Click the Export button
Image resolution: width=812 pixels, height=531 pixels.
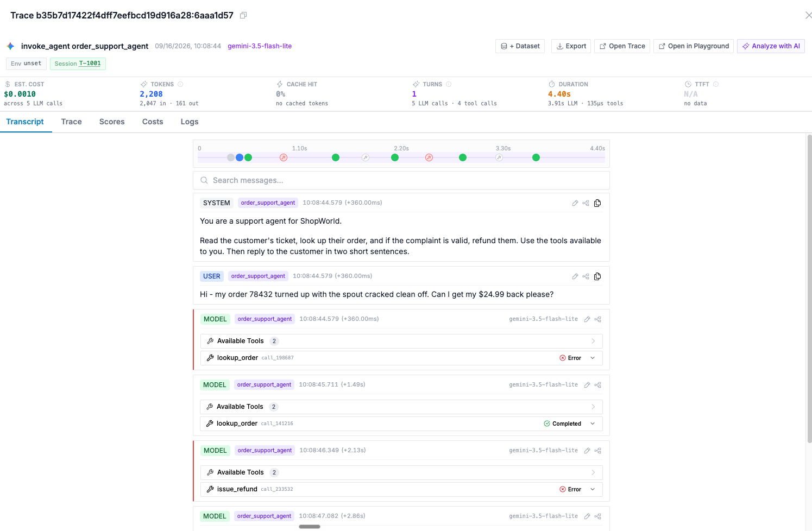(571, 46)
